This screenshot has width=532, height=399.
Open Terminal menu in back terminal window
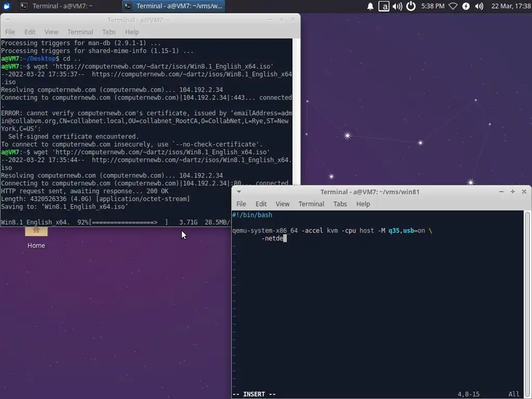(x=80, y=32)
